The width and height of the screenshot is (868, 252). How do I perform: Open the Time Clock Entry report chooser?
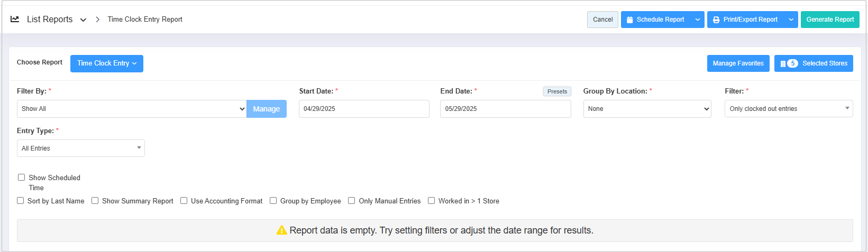pos(107,63)
